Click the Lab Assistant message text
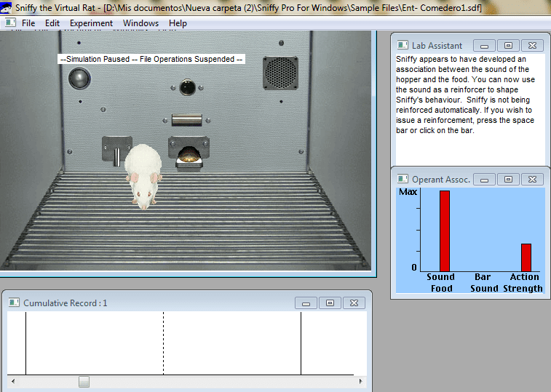Image resolution: width=551 pixels, height=392 pixels. tap(465, 95)
